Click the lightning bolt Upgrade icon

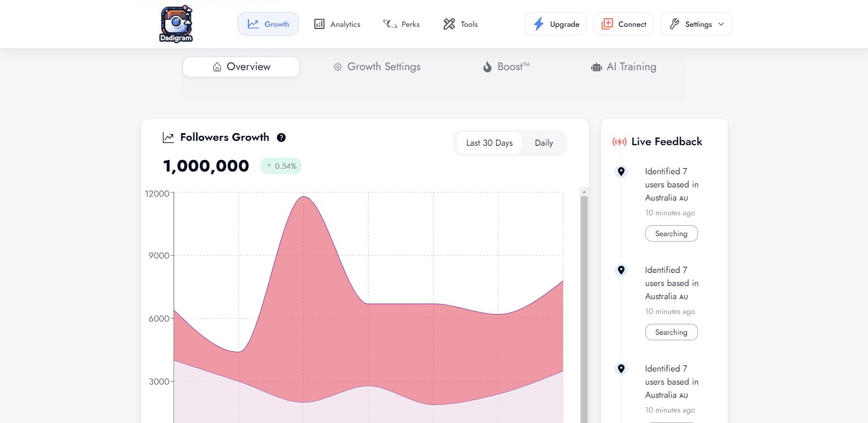pyautogui.click(x=539, y=24)
